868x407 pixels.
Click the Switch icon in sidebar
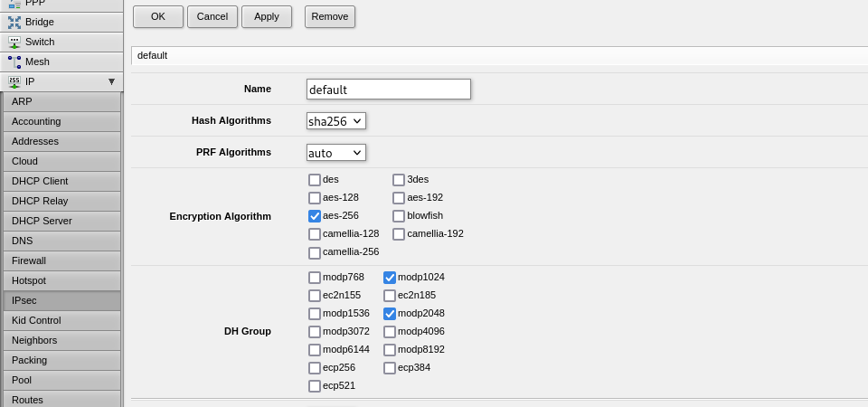point(14,42)
